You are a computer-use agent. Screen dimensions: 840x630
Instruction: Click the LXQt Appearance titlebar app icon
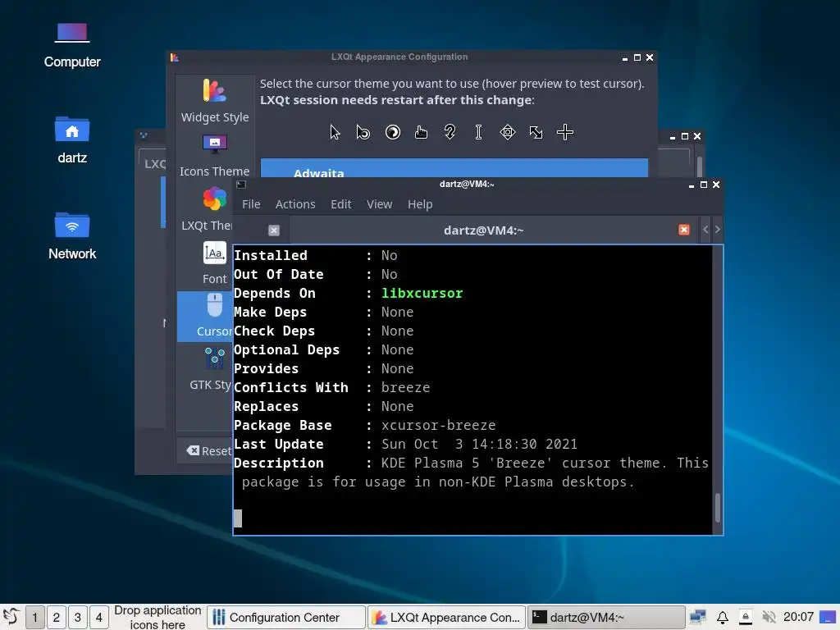click(x=175, y=57)
